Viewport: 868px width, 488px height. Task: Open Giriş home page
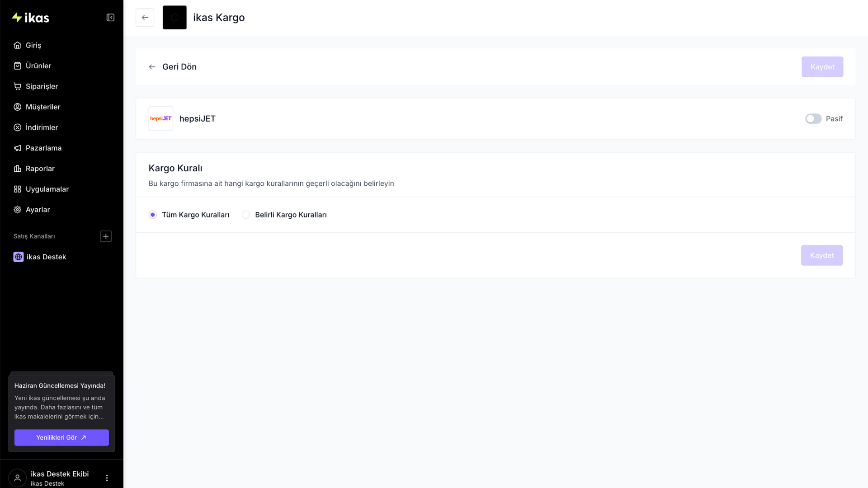pyautogui.click(x=33, y=45)
